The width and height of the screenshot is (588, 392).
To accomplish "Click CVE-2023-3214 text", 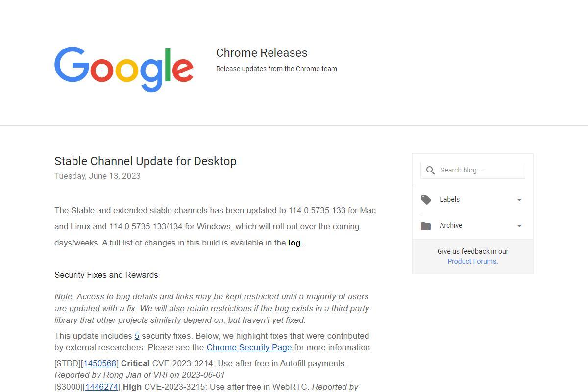I will click(183, 363).
